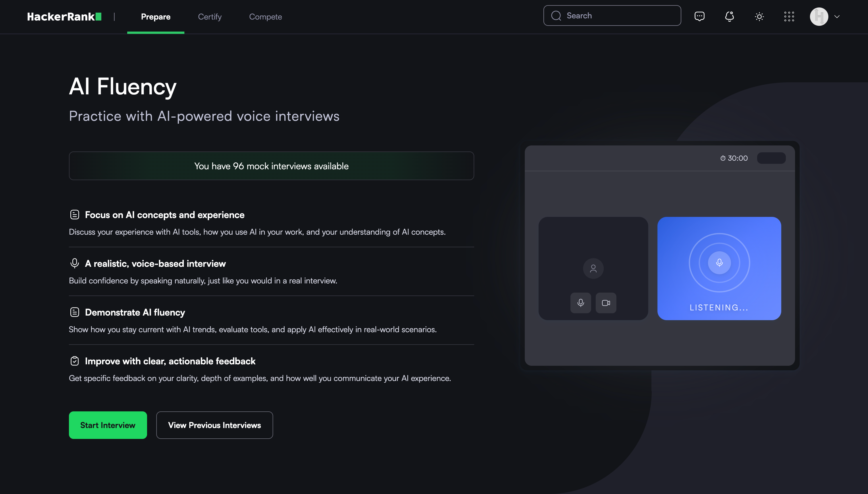Click the listening microphone circle

pos(719,262)
